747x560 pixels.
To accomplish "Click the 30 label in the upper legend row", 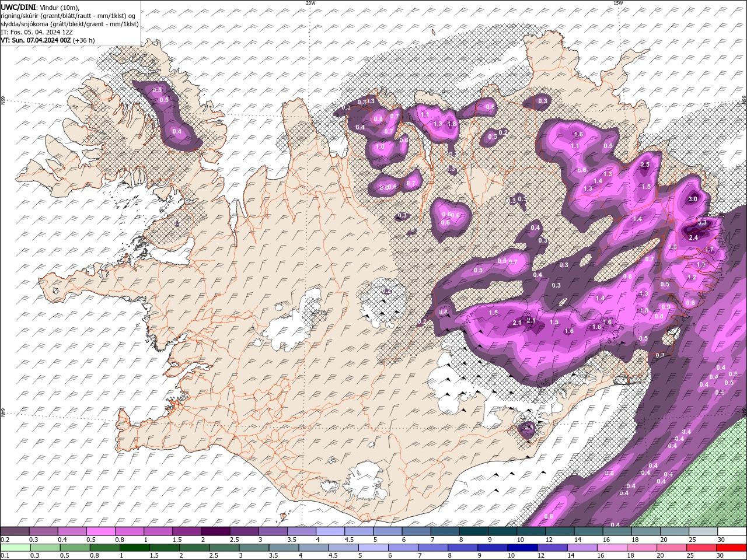I will click(x=721, y=540).
